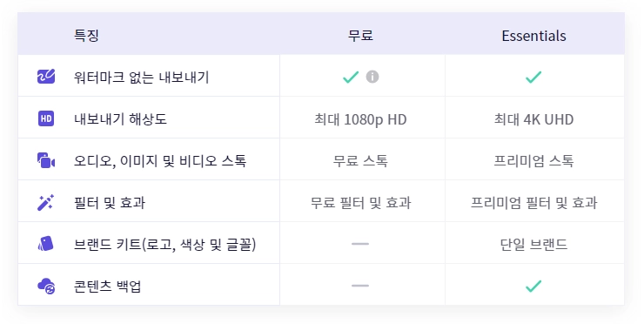Click the 최대 1080p HD cell

(x=360, y=119)
